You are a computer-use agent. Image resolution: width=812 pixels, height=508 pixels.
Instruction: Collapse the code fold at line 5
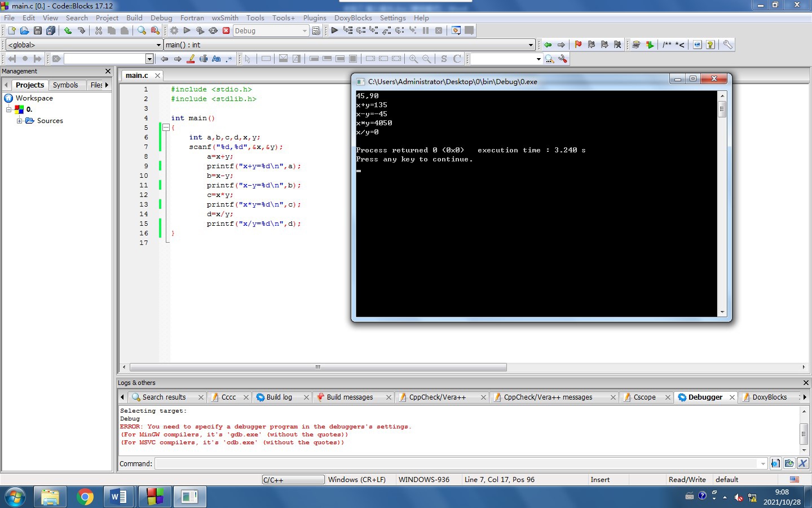pos(166,128)
